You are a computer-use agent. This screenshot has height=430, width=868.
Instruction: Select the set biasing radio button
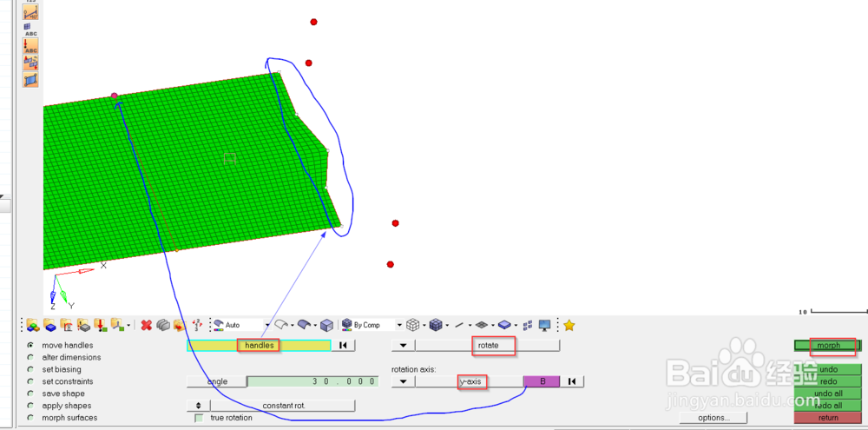(x=30, y=369)
